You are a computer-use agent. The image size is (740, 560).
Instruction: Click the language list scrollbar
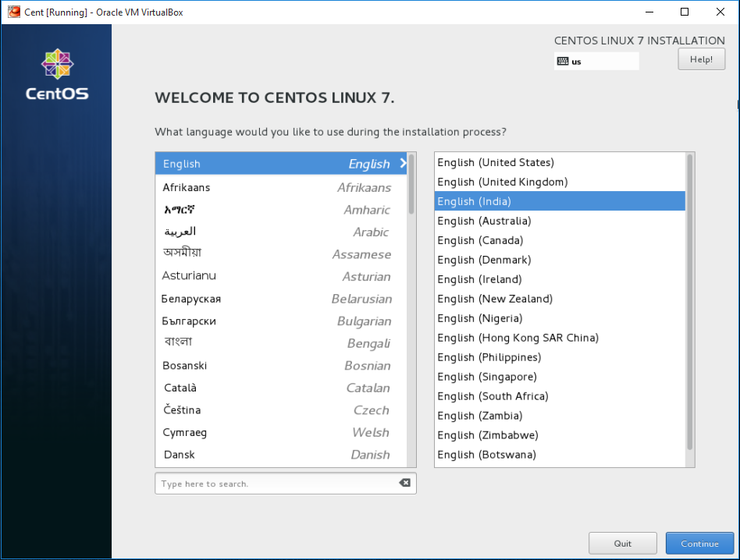[x=411, y=184]
